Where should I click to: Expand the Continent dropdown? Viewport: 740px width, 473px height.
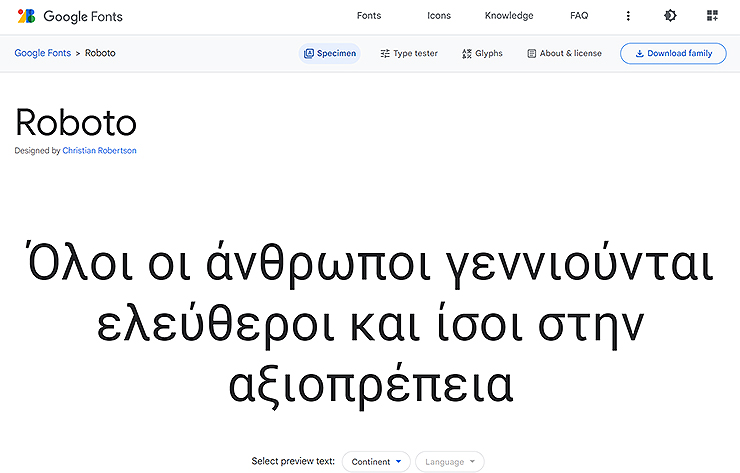[376, 462]
